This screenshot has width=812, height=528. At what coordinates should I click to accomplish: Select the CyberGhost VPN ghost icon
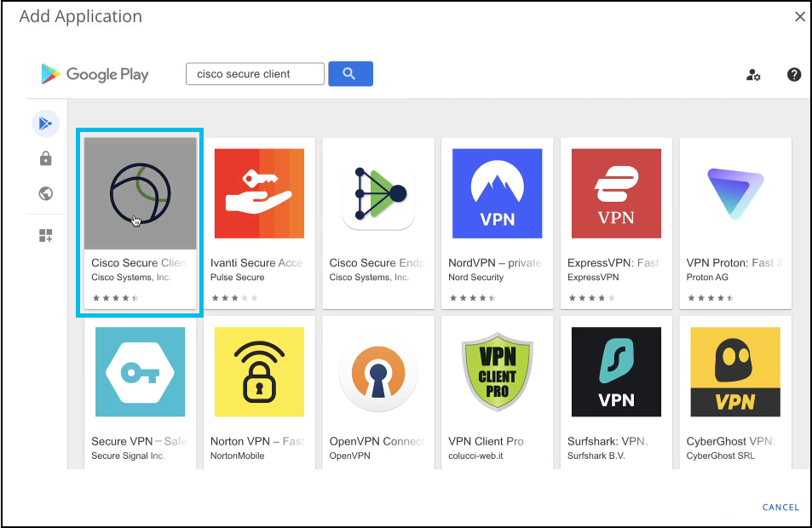point(735,371)
